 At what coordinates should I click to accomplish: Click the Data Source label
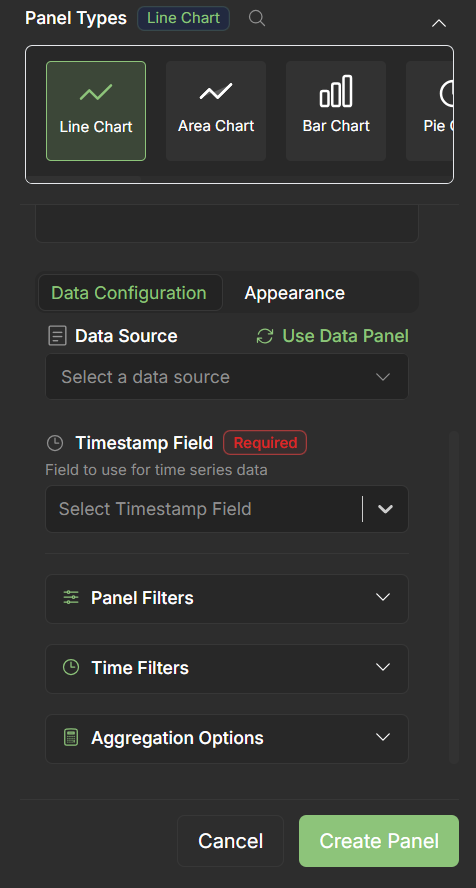pos(126,336)
